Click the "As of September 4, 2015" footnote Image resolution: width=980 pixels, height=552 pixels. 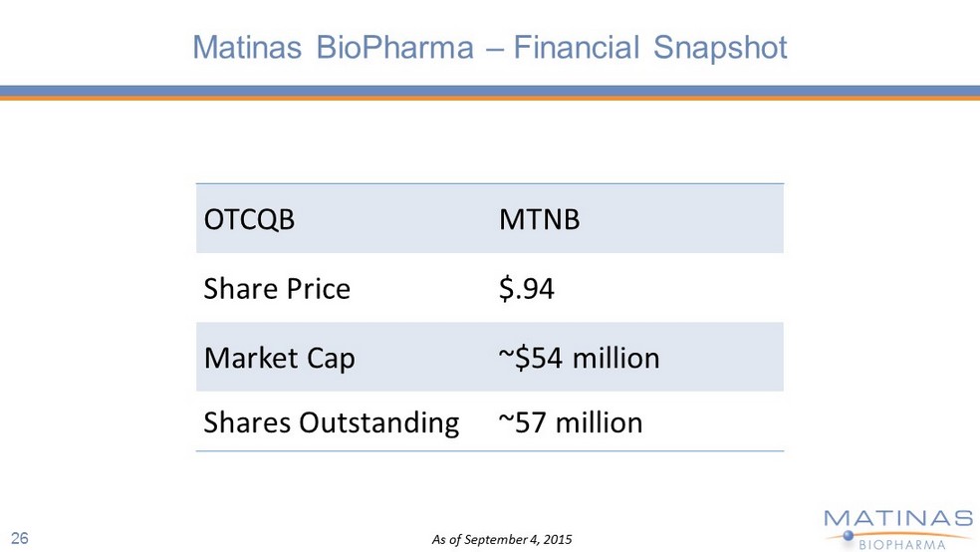click(x=502, y=540)
